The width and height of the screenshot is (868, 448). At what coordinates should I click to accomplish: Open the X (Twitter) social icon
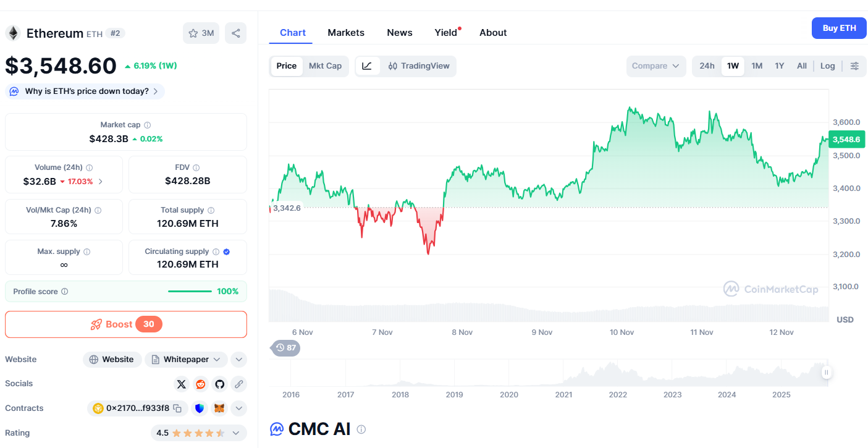pyautogui.click(x=181, y=384)
